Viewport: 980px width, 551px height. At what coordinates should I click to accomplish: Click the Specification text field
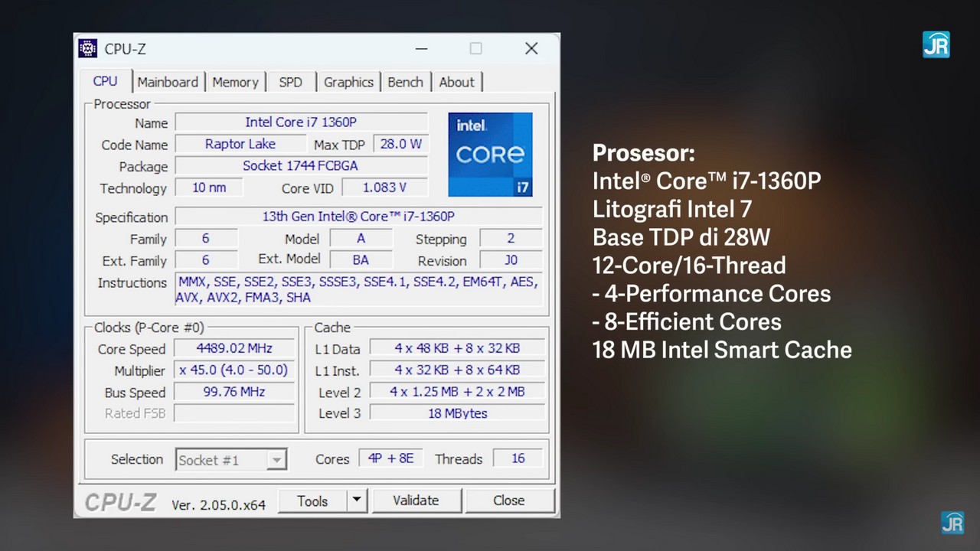(358, 217)
